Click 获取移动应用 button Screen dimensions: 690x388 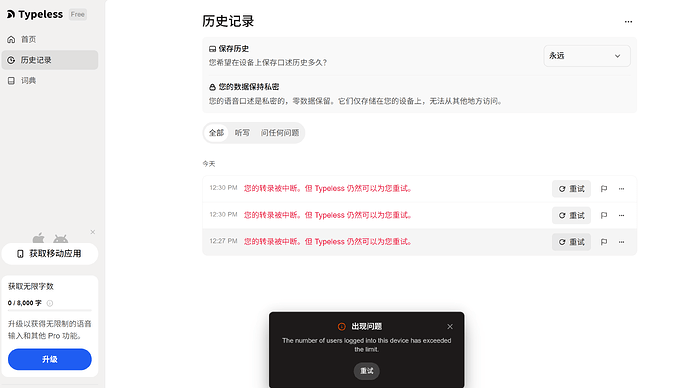[50, 254]
